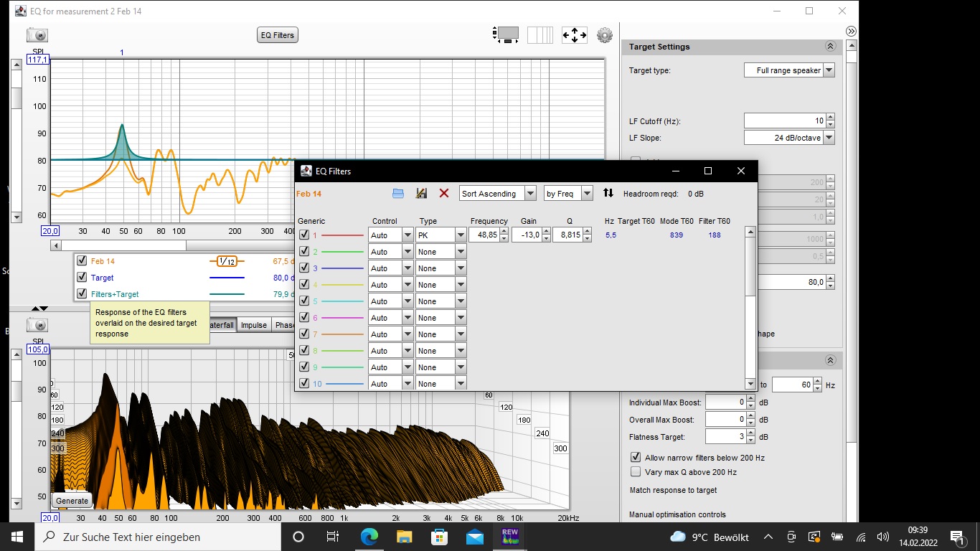Toggle Feb 14 trace visibility checkbox
The width and height of the screenshot is (980, 551).
click(82, 261)
